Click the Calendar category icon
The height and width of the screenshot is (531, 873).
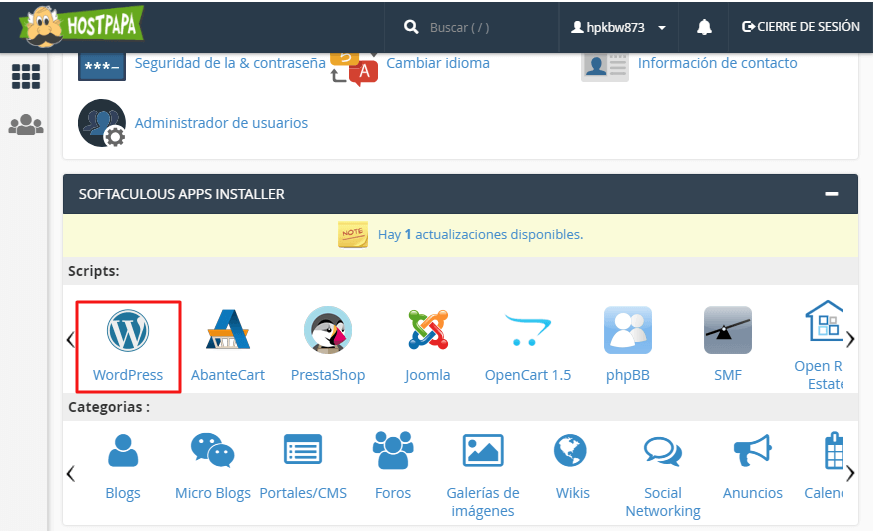click(834, 450)
